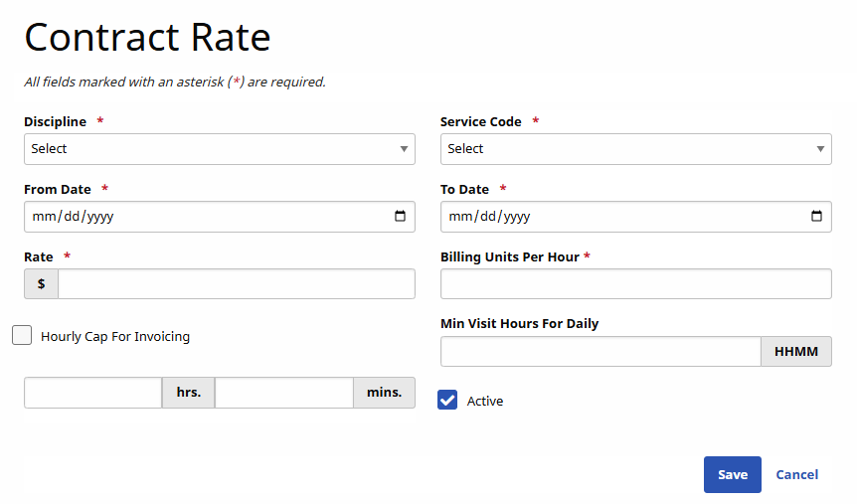This screenshot has width=857, height=504.
Task: Expand the Discipline dropdown
Action: point(219,149)
